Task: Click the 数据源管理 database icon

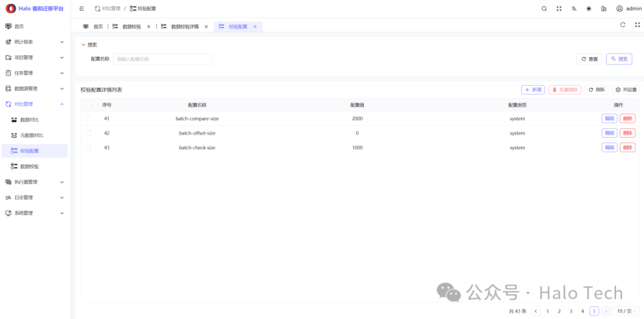Action: pos(8,89)
